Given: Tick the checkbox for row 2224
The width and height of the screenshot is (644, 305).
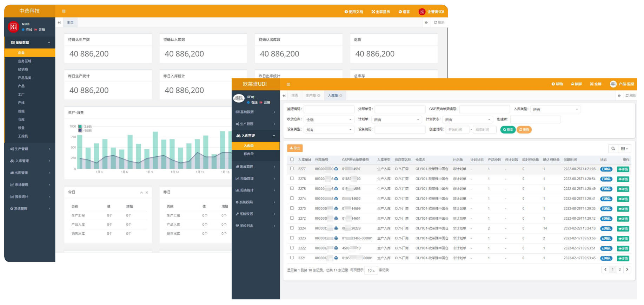Looking at the screenshot, I should [292, 228].
